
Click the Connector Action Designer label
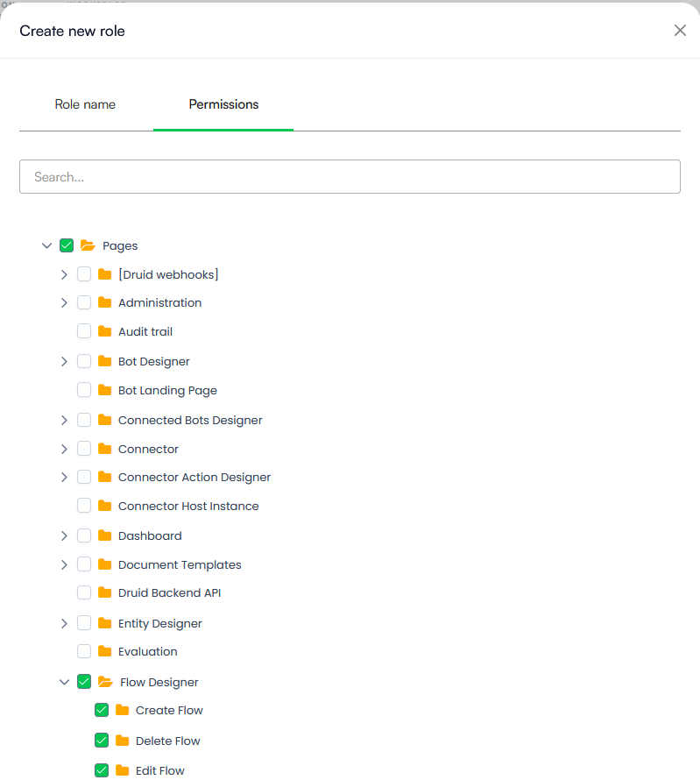(194, 478)
